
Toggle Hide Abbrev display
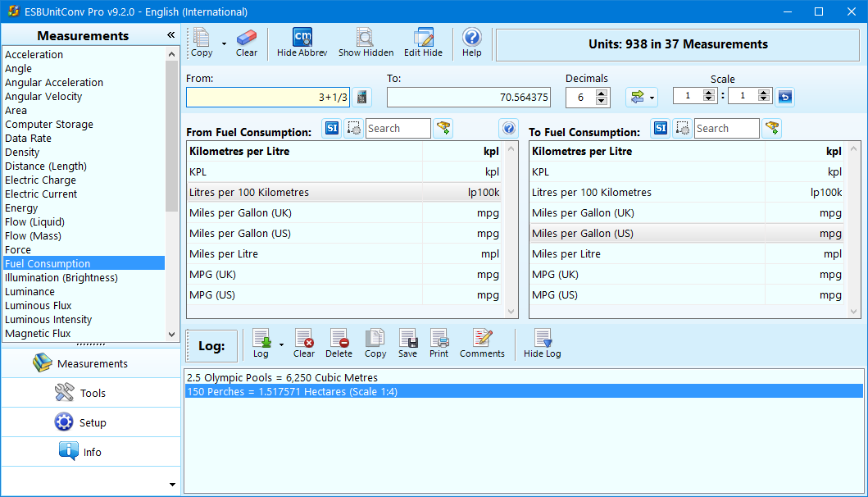[302, 43]
